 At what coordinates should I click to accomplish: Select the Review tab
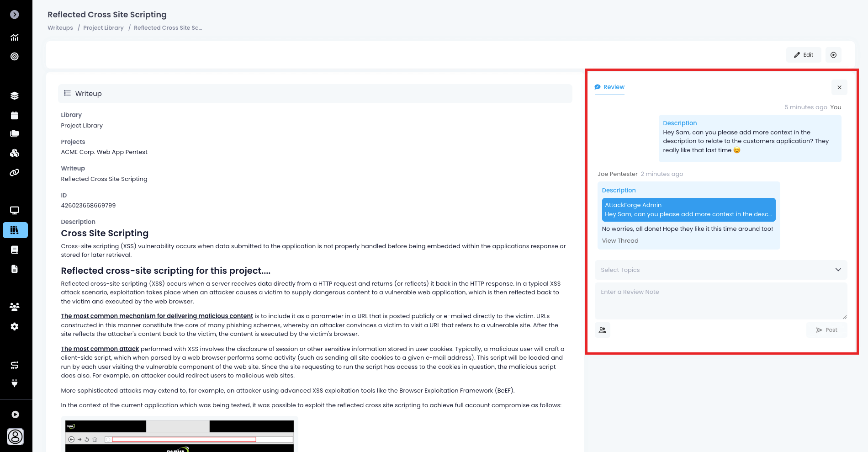point(609,87)
